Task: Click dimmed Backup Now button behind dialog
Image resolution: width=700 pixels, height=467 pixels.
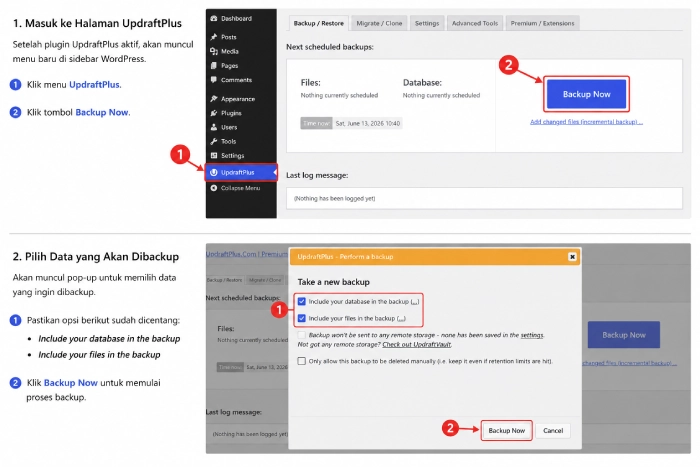Action: click(x=624, y=335)
